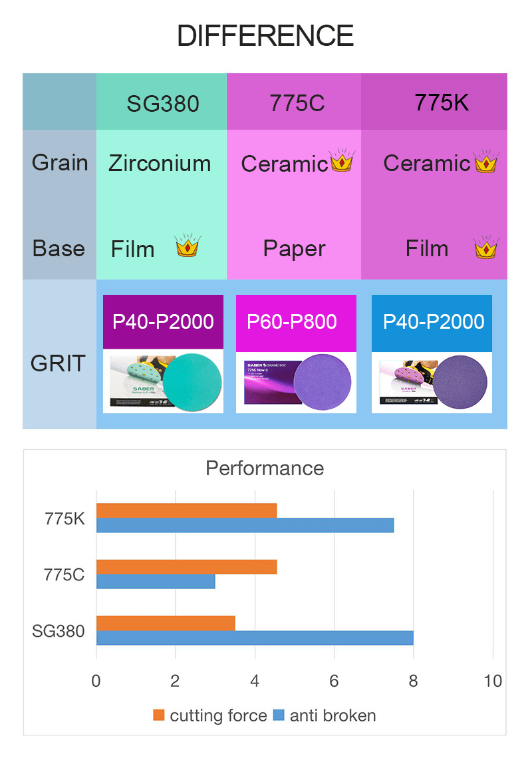
Task: Click the blue P40-P2000 grit label
Action: 432,323
